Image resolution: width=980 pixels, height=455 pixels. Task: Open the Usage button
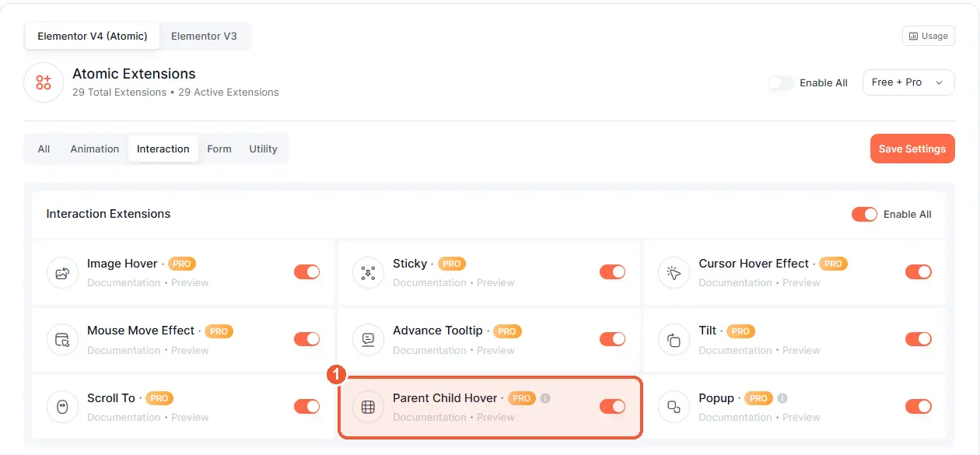(x=929, y=36)
